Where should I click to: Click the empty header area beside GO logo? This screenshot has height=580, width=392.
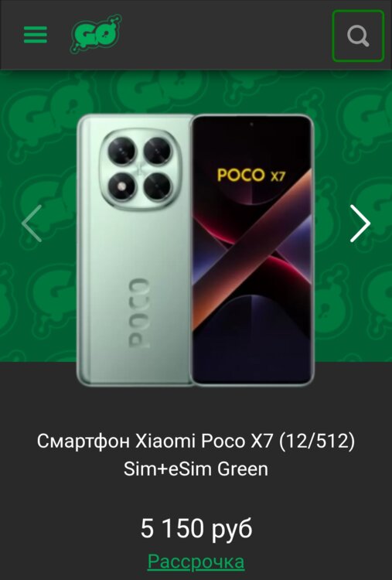[x=226, y=35]
